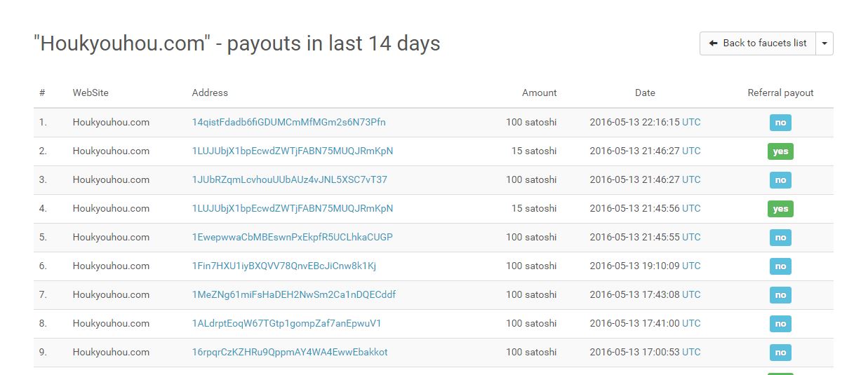This screenshot has width=868, height=375.
Task: Open row 2 address starting with 1LUJUbjX1bp
Action: 292,151
